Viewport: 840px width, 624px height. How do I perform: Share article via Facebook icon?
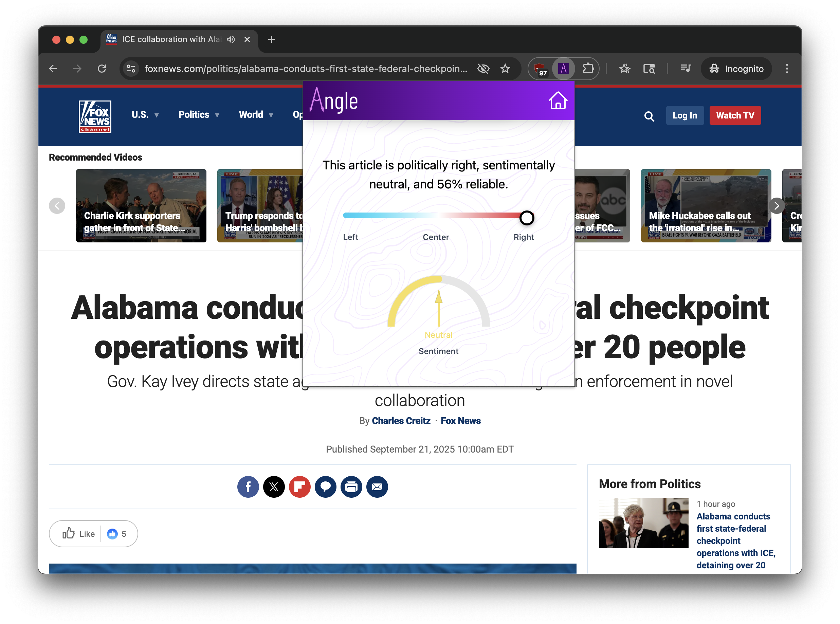[x=248, y=487]
